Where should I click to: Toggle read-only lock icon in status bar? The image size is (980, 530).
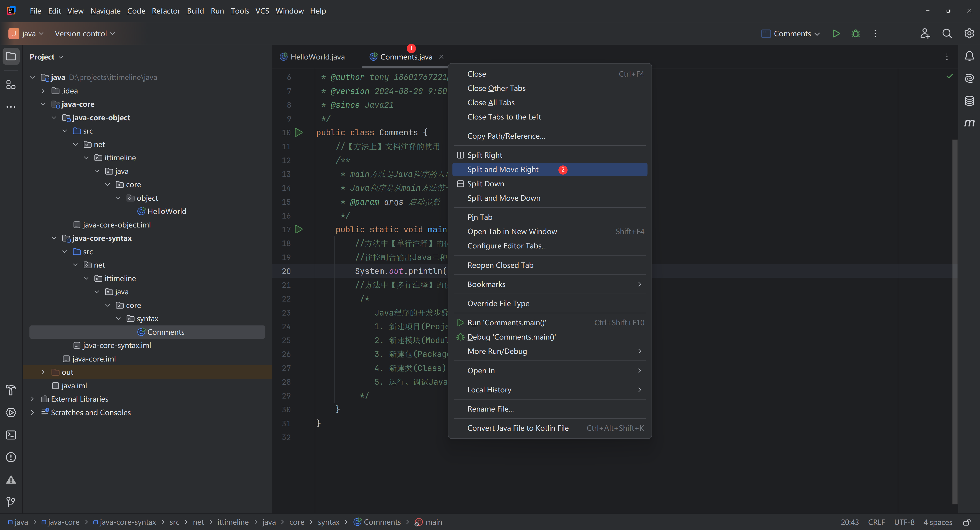click(967, 522)
